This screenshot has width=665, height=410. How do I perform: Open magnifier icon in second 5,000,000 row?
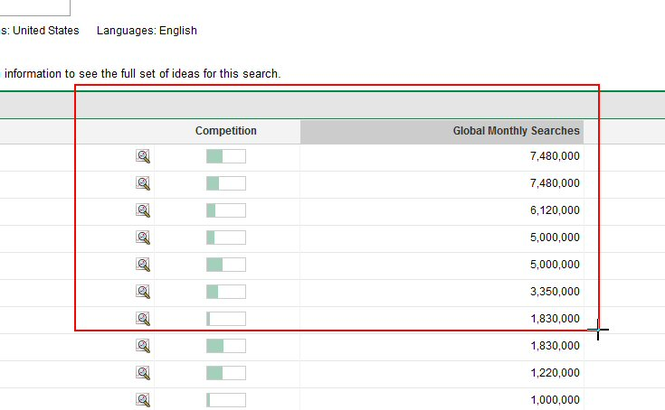[143, 264]
